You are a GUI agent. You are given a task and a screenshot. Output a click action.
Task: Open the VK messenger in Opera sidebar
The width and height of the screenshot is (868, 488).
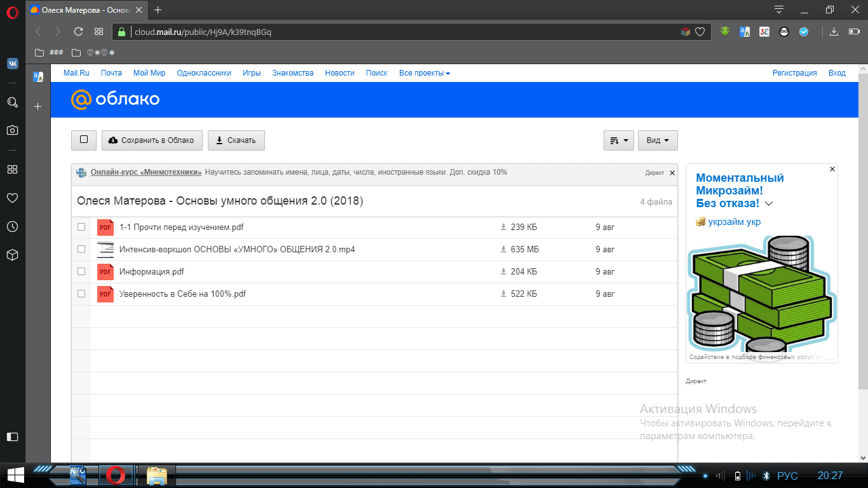(12, 64)
